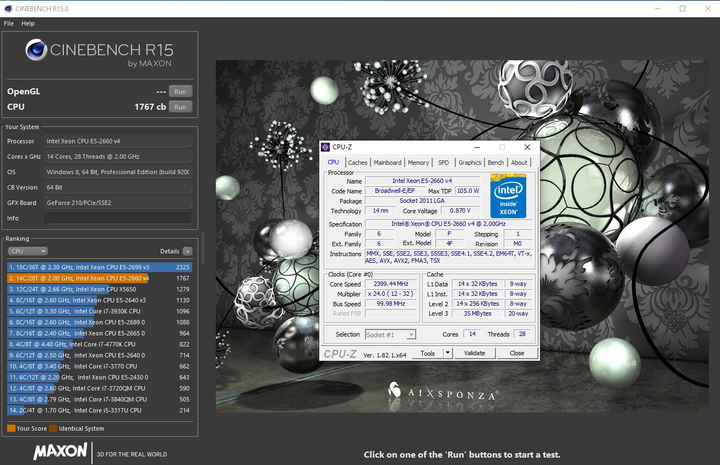
Task: Click the CPU score 1767 cb
Action: pos(150,107)
